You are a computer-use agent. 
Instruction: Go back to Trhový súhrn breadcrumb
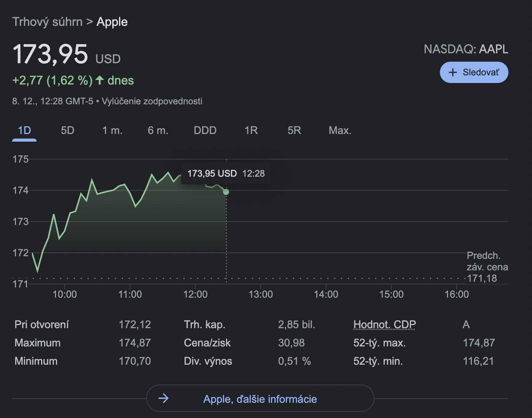click(47, 22)
